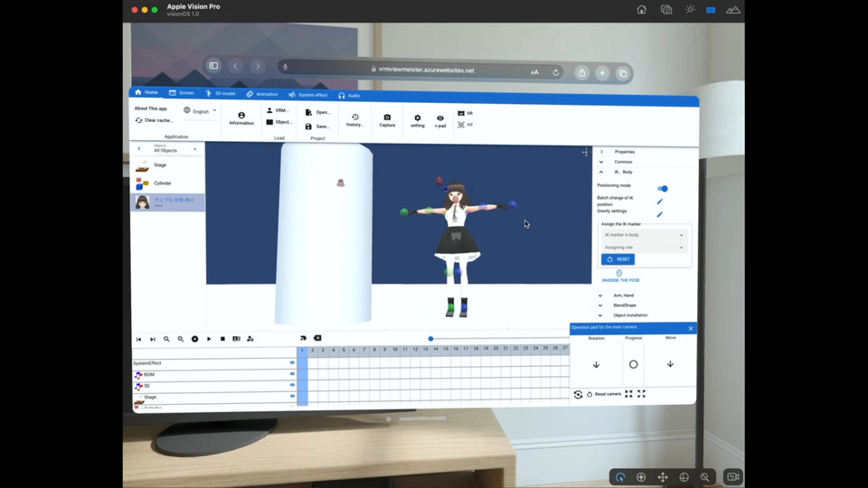Click INVERSE THE POSE
The width and height of the screenshot is (868, 488).
pos(620,277)
